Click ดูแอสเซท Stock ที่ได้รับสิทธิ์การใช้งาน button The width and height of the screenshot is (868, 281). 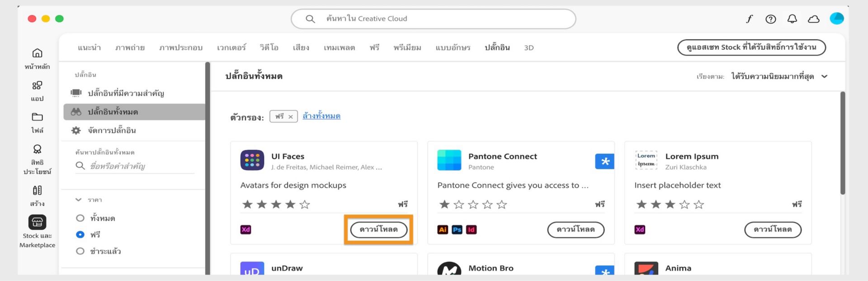[x=751, y=48]
